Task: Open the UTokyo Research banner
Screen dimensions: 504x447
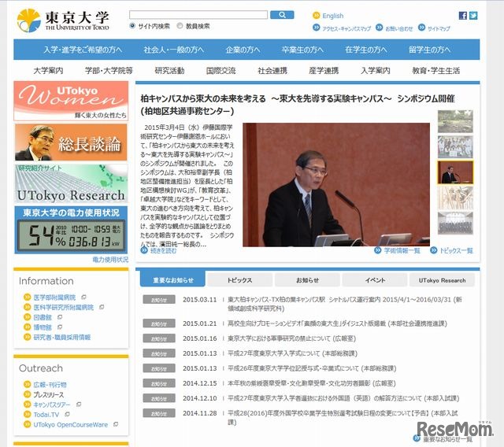Action: (x=71, y=183)
